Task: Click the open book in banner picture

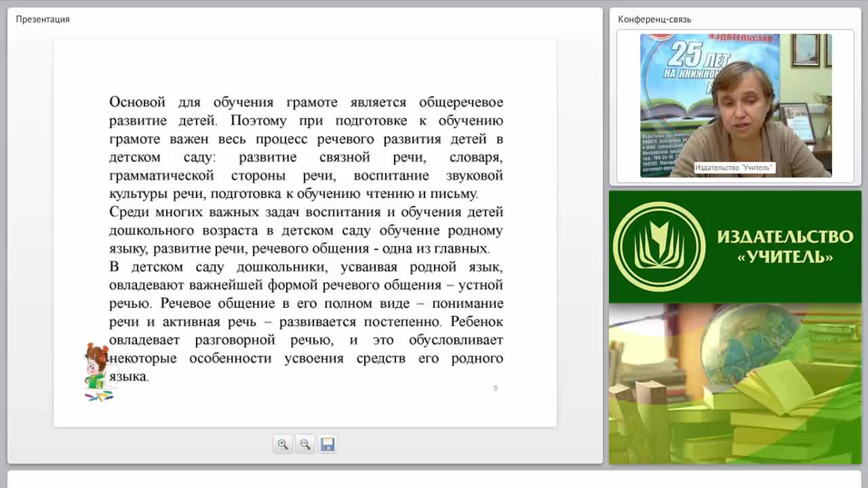Action: click(787, 387)
